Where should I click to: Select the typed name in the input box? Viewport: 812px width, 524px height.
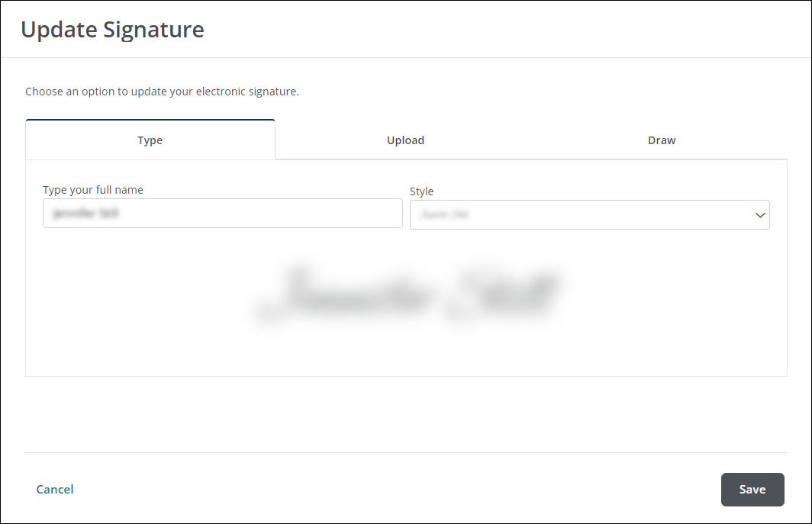coord(222,213)
